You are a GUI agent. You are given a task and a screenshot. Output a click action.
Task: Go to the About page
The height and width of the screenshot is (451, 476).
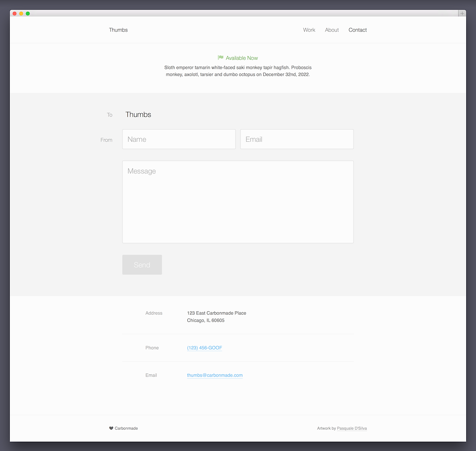(x=332, y=30)
